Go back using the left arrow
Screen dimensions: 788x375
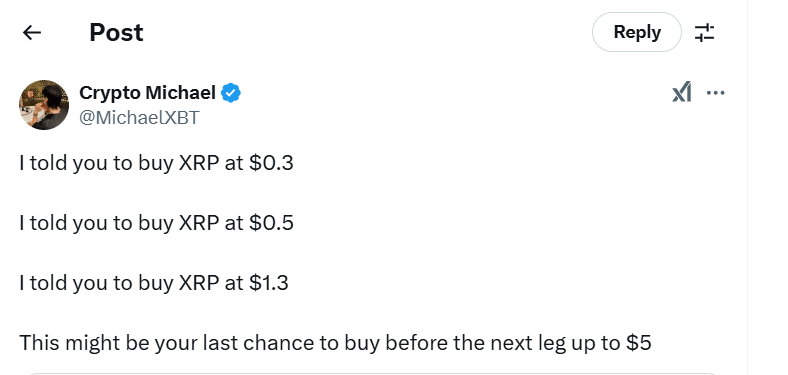[x=32, y=33]
